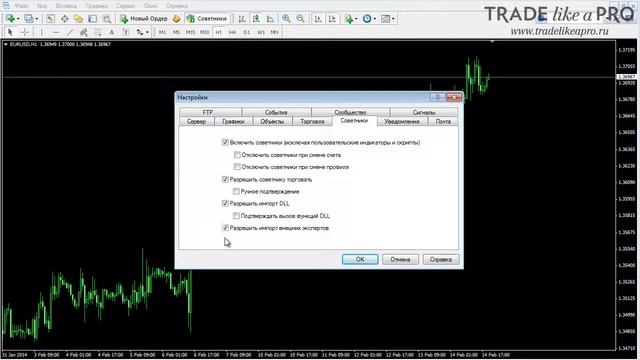This screenshot has width=640, height=360.
Task: Click the dialog's question-mark help button
Action: (438, 98)
